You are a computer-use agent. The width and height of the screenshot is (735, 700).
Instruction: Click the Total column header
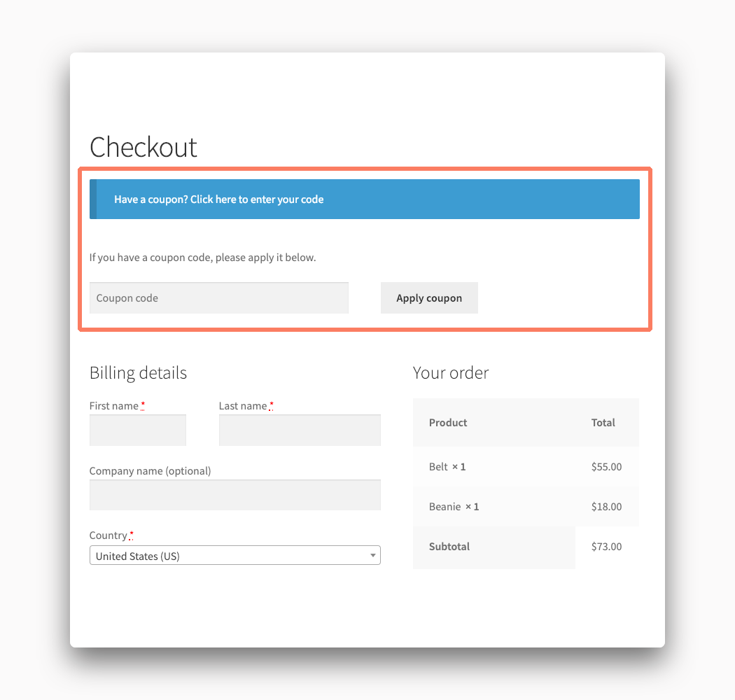tap(603, 422)
